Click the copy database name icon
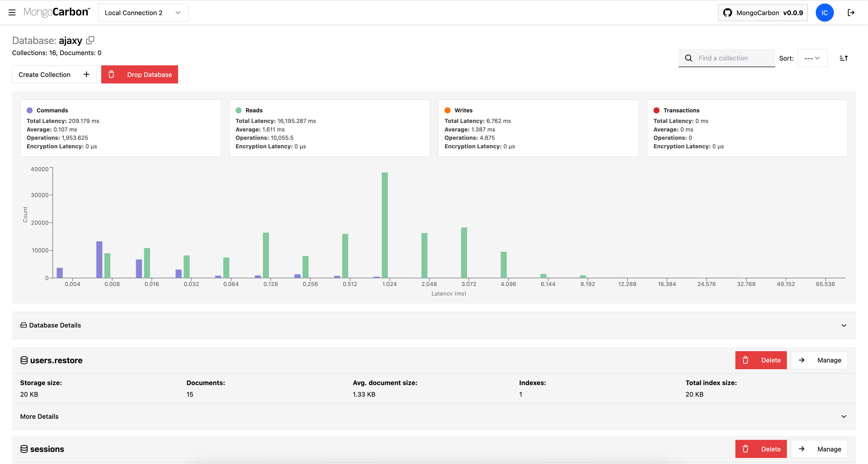Screen dimensions: 868x464 pyautogui.click(x=90, y=40)
